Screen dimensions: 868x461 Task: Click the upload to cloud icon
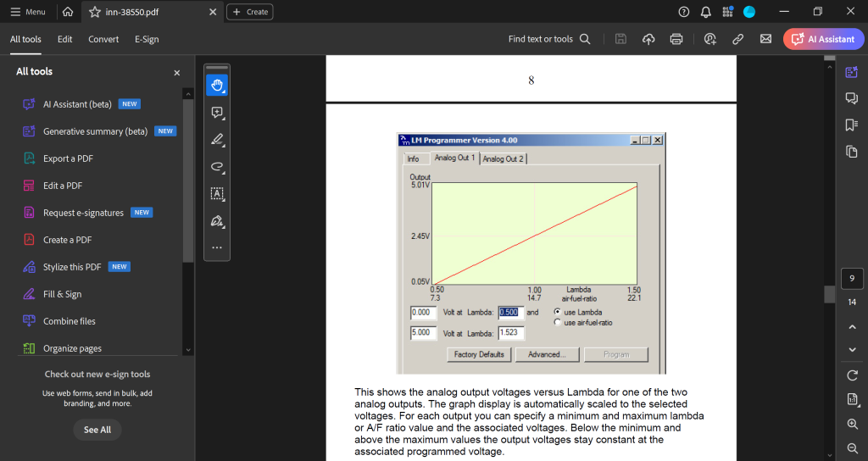tap(648, 39)
